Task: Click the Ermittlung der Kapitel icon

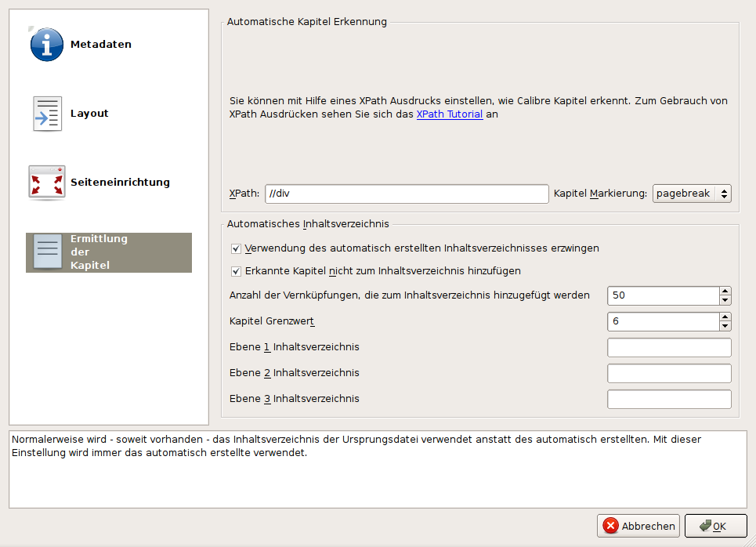Action: (x=46, y=252)
